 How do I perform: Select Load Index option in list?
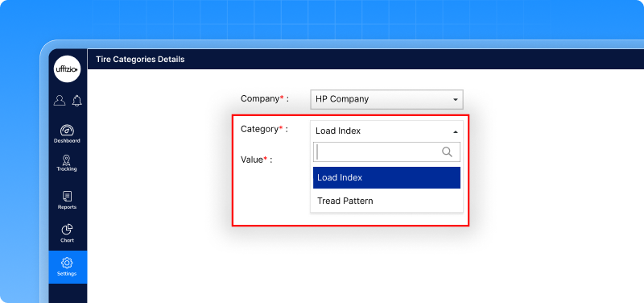[386, 177]
